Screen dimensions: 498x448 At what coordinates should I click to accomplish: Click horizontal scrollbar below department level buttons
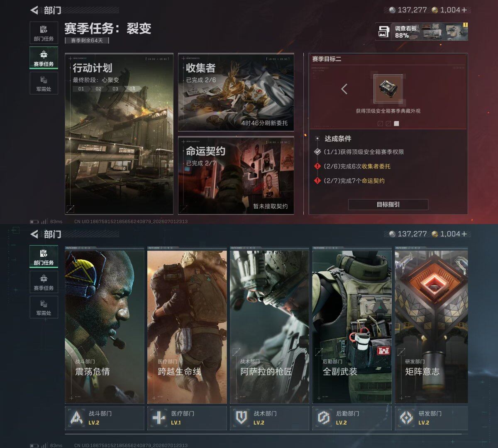[264, 434]
